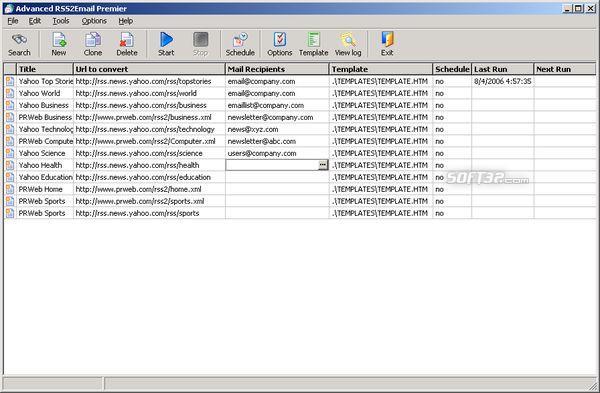Open the Tools menu
The image size is (600, 393).
point(61,21)
